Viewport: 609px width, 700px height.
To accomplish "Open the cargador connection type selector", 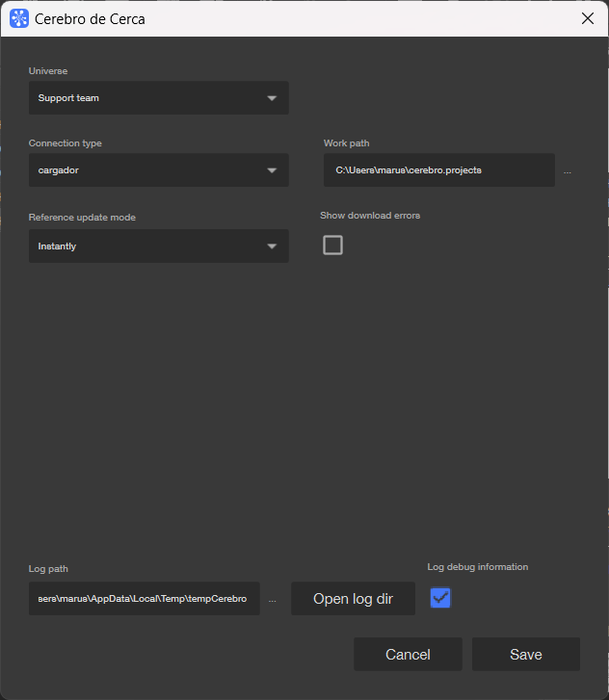I will pyautogui.click(x=159, y=170).
